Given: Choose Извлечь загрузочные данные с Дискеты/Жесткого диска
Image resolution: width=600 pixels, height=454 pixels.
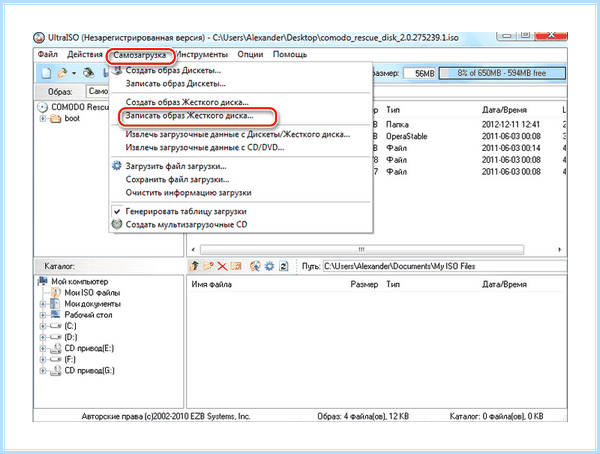Looking at the screenshot, I should (x=240, y=134).
